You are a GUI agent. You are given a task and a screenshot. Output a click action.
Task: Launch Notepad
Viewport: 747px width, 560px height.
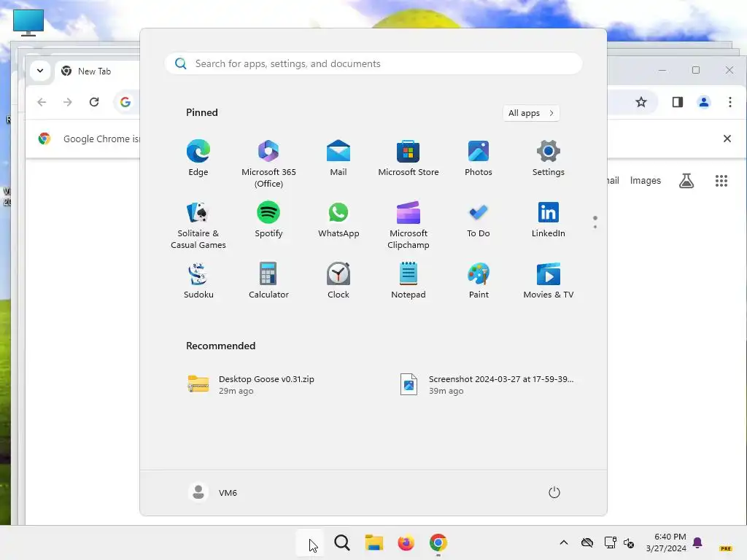pos(409,281)
